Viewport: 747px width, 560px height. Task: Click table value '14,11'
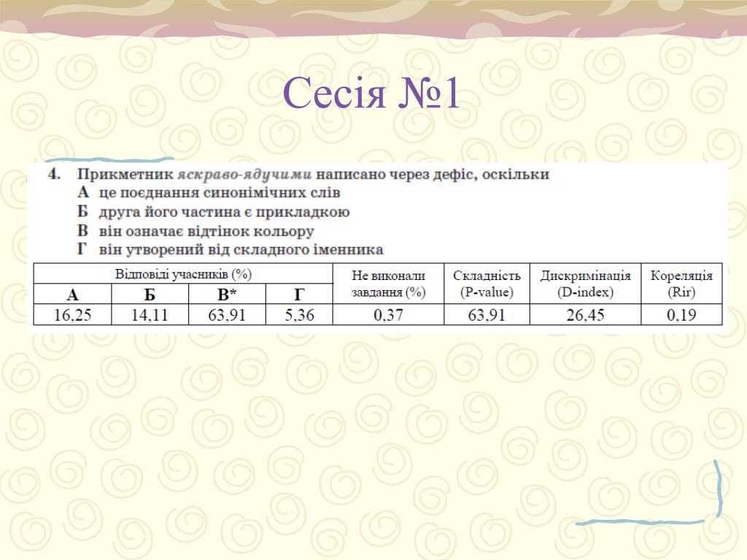pyautogui.click(x=150, y=315)
